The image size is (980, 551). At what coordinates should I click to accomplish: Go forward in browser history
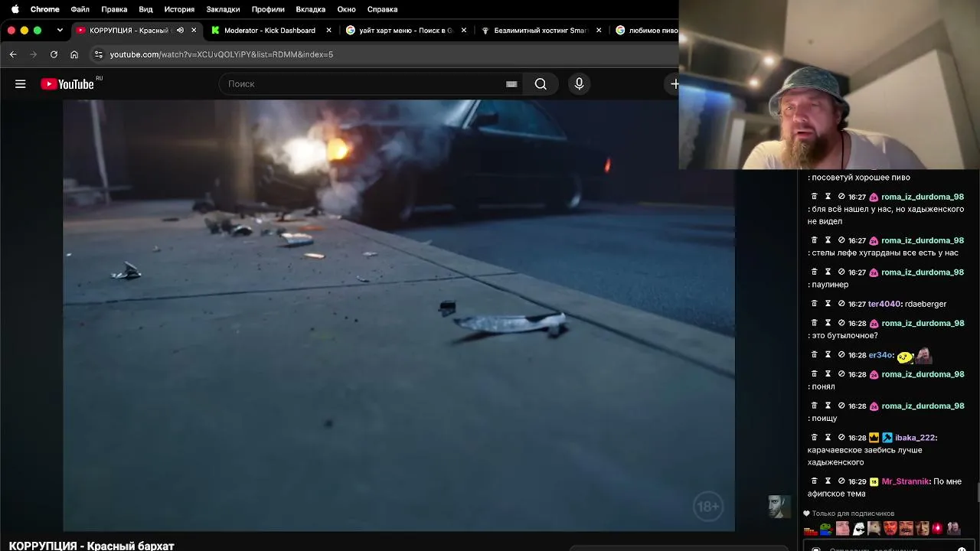(x=33, y=54)
